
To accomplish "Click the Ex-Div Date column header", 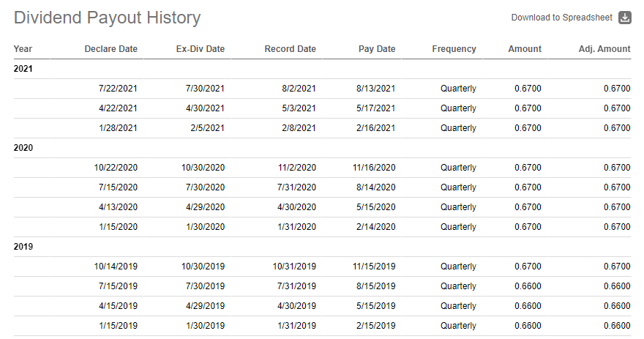I will pos(201,49).
